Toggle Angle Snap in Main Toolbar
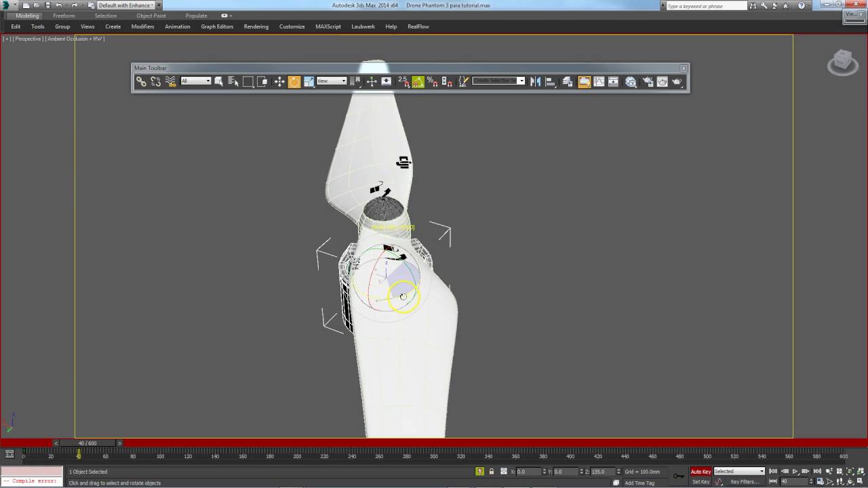The image size is (868, 488). (x=418, y=81)
